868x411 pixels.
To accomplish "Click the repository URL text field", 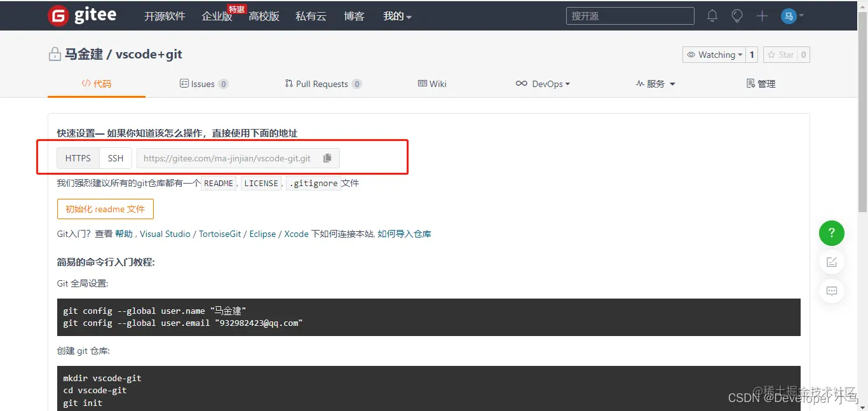I will [229, 158].
